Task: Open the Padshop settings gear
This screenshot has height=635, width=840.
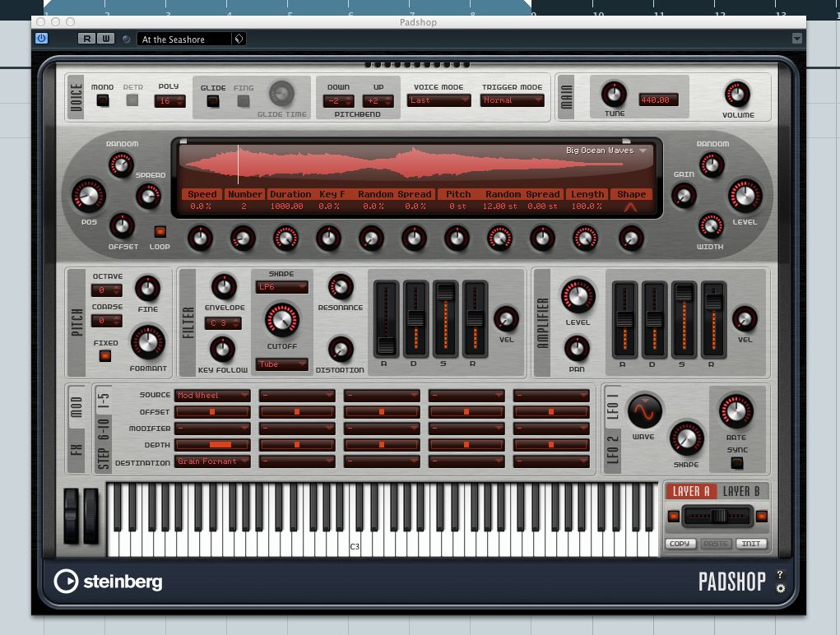Action: pyautogui.click(x=781, y=588)
